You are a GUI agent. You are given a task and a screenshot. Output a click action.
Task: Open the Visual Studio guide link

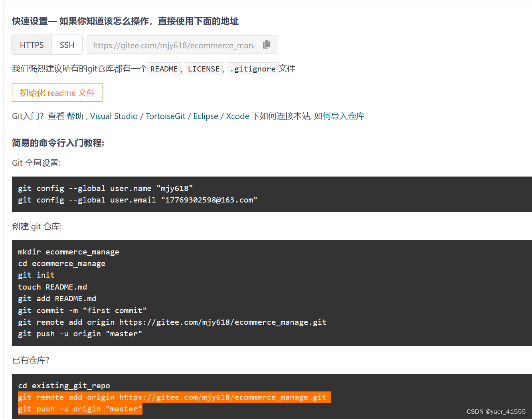pyautogui.click(x=114, y=116)
